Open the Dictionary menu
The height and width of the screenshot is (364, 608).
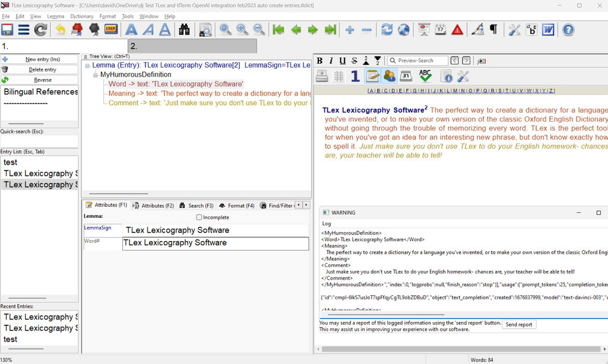pos(82,16)
